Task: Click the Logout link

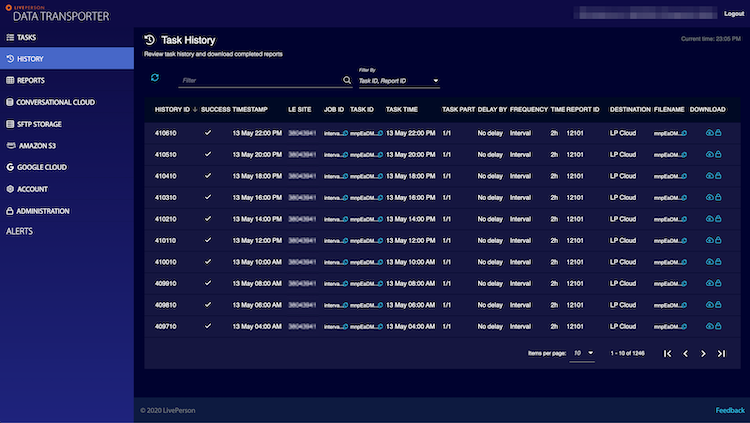Action: click(734, 13)
